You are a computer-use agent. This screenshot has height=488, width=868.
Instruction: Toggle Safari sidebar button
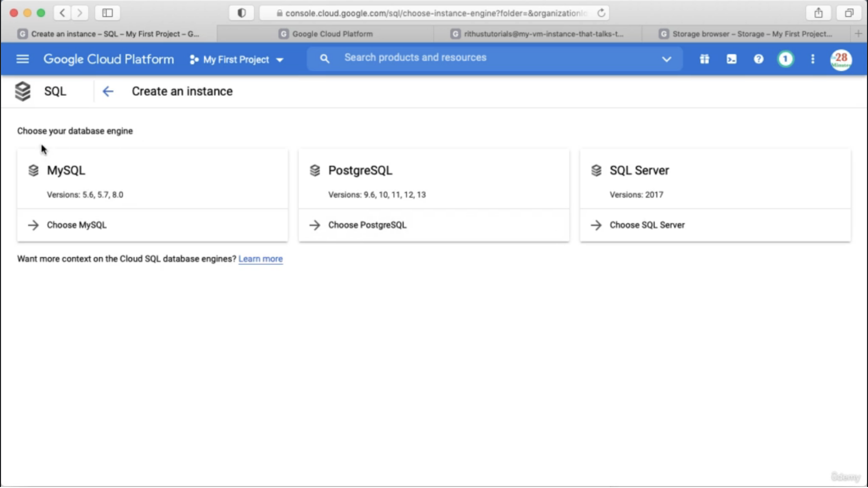coord(107,13)
